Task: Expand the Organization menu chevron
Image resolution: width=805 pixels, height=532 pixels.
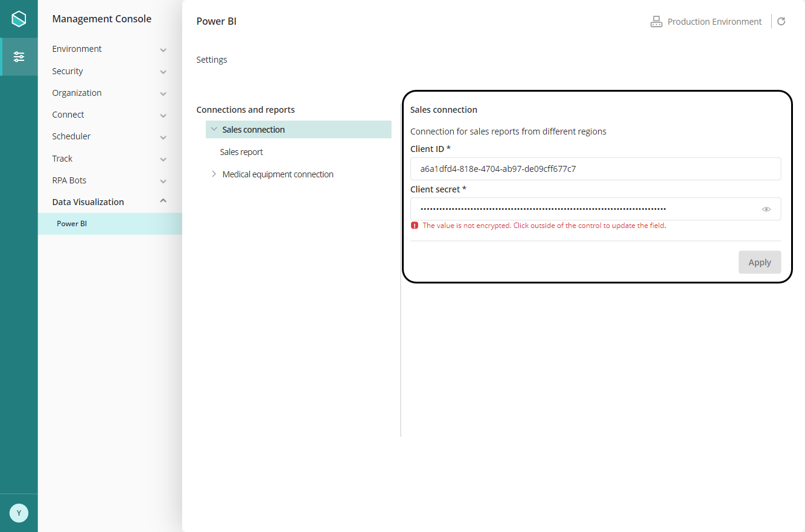Action: [x=163, y=93]
